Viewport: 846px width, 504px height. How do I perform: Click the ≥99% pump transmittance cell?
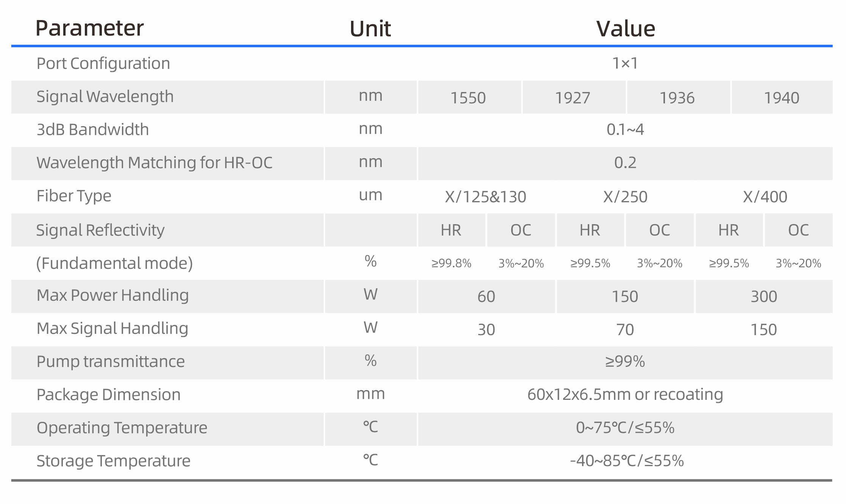[625, 362]
